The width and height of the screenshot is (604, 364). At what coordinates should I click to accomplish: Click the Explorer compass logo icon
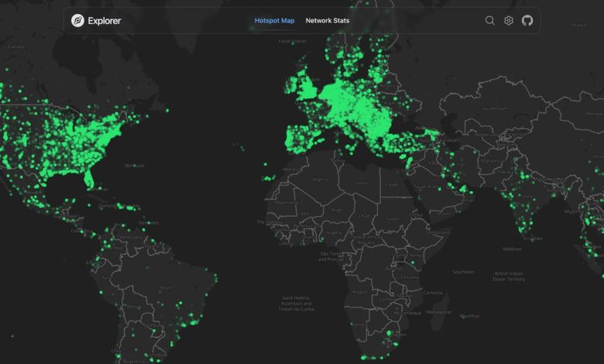click(x=77, y=21)
